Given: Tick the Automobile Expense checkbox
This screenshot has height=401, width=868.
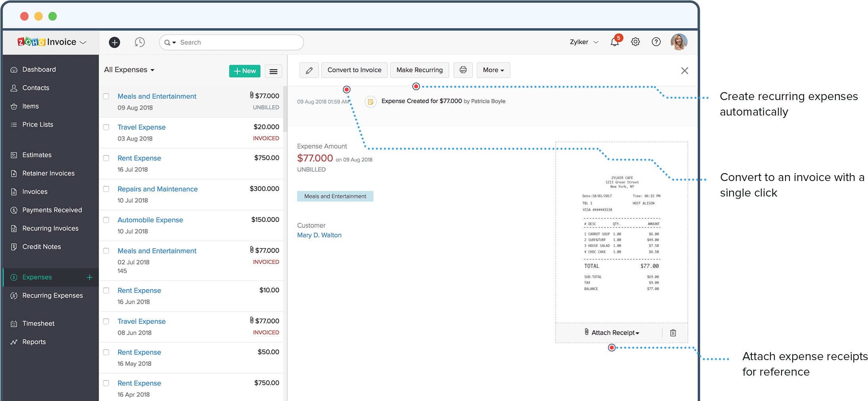Looking at the screenshot, I should pos(106,220).
